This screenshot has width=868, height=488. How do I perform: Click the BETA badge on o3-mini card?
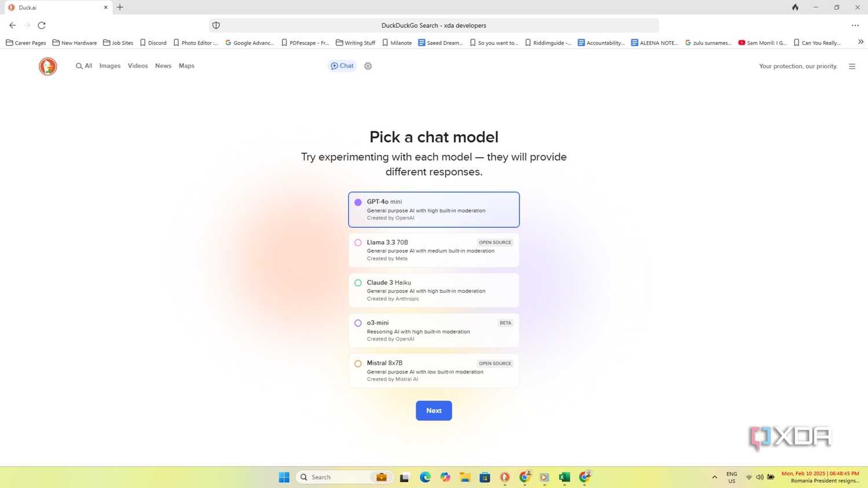[x=505, y=323]
